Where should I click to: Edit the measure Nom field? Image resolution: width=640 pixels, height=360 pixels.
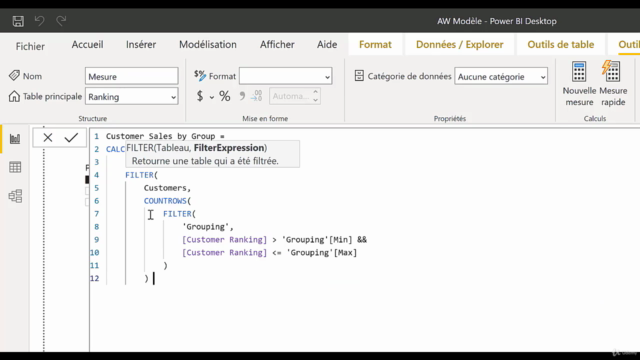click(x=131, y=76)
